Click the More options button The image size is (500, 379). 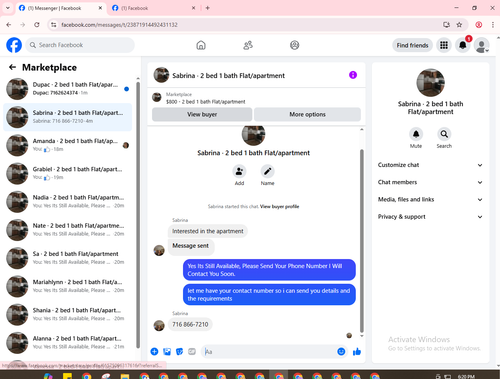[307, 114]
